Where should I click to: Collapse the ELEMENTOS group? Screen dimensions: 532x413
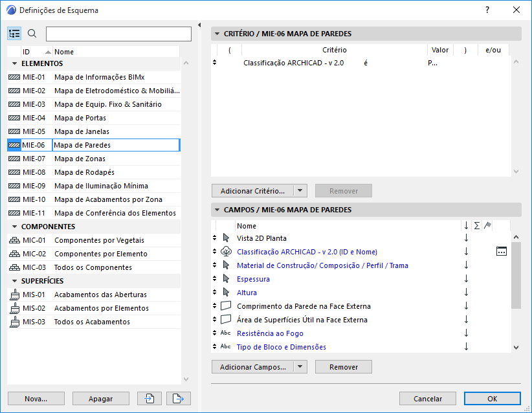14,63
